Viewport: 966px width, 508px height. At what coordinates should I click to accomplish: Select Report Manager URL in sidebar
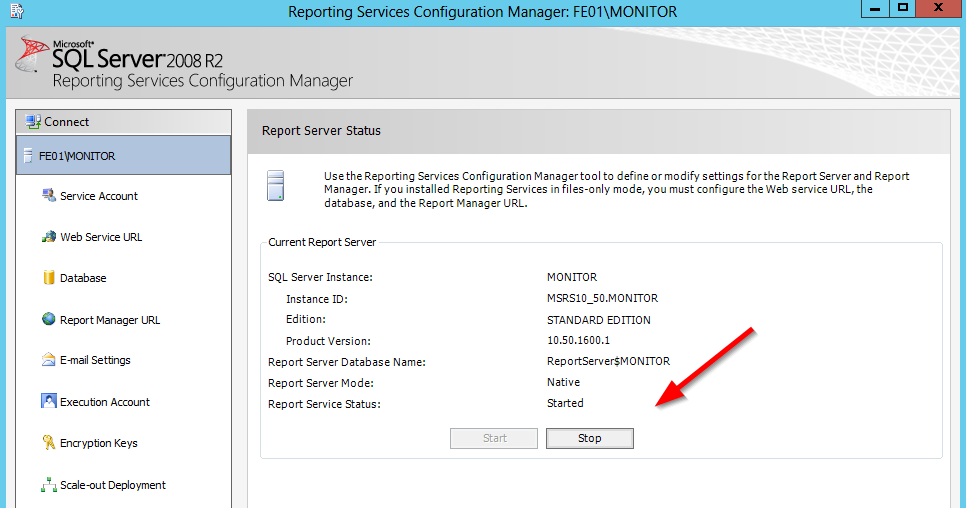110,320
